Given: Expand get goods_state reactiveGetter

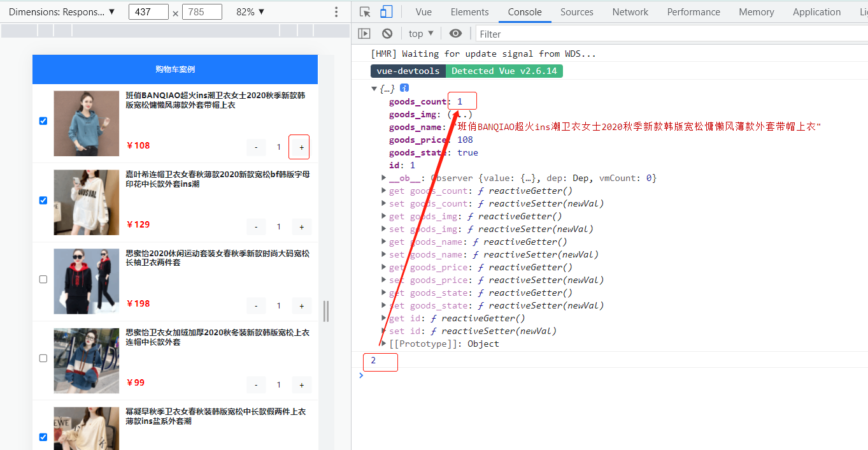Looking at the screenshot, I should coord(384,293).
